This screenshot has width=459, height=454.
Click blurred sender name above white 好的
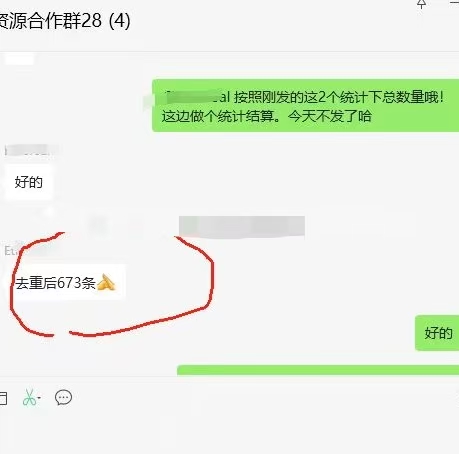[x=31, y=150]
